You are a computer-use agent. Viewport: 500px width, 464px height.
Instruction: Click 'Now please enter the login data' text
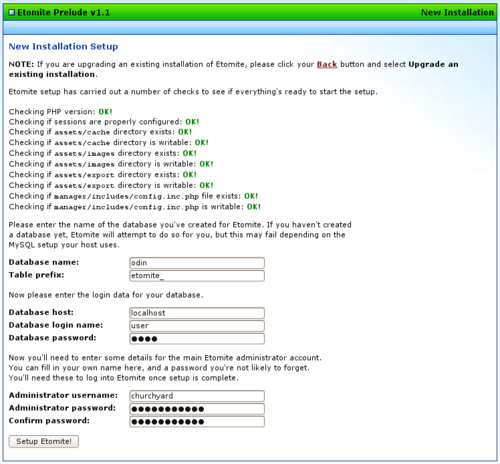coord(106,295)
